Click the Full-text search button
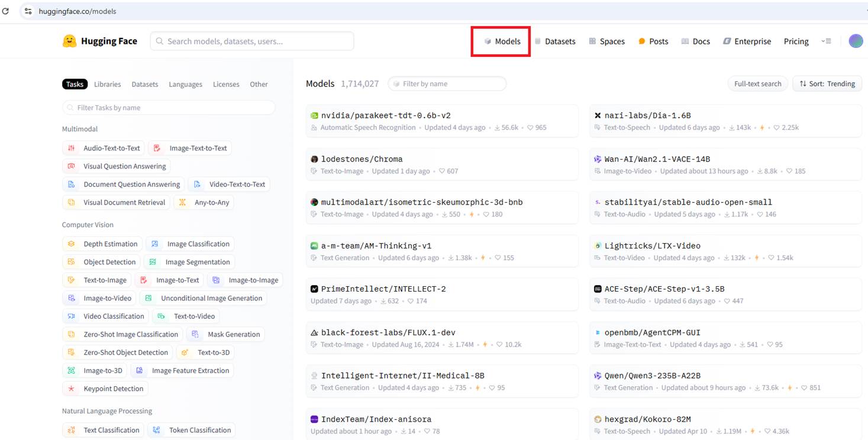This screenshot has width=868, height=440. pos(757,84)
